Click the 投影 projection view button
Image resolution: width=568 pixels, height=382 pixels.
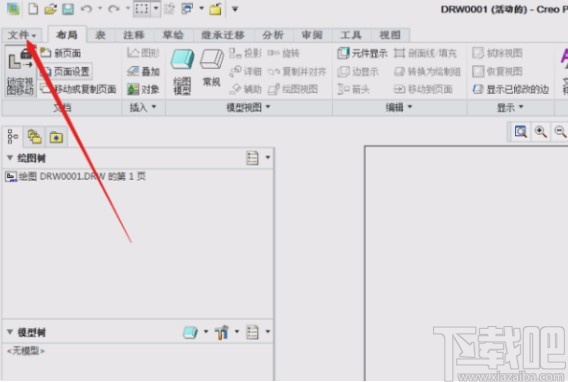245,53
